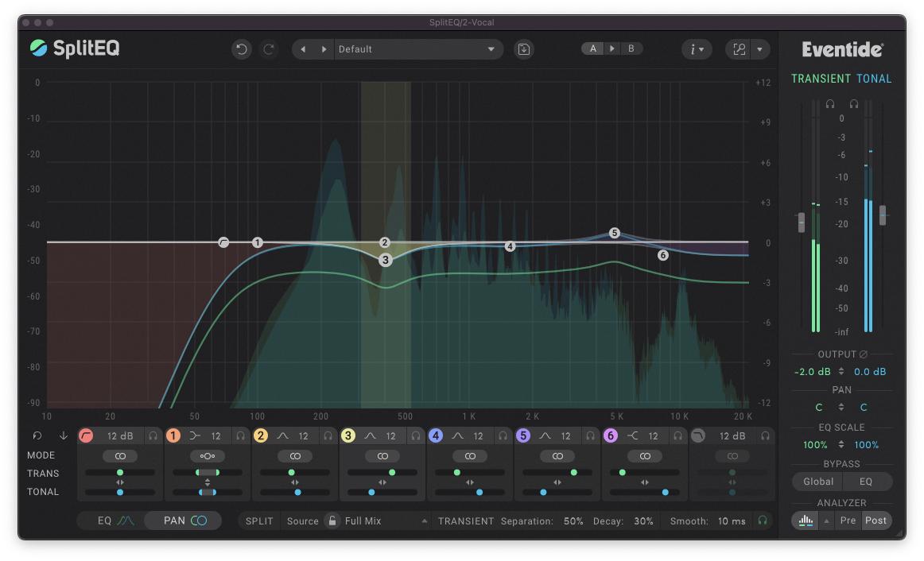Select EQ node 5 on the graph
This screenshot has height=561, width=924.
(615, 233)
